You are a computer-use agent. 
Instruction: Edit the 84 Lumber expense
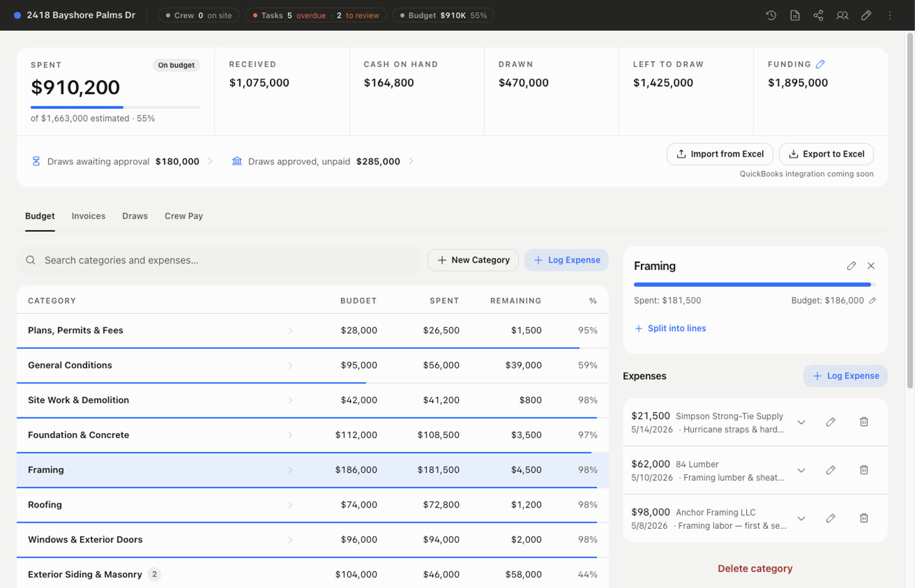point(830,470)
